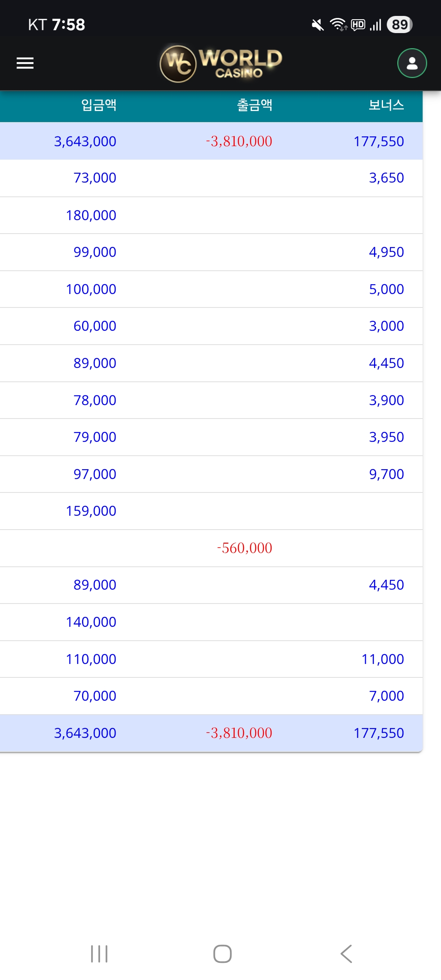This screenshot has width=441, height=980.
Task: Tap the 11,000 bonus value
Action: point(383,659)
